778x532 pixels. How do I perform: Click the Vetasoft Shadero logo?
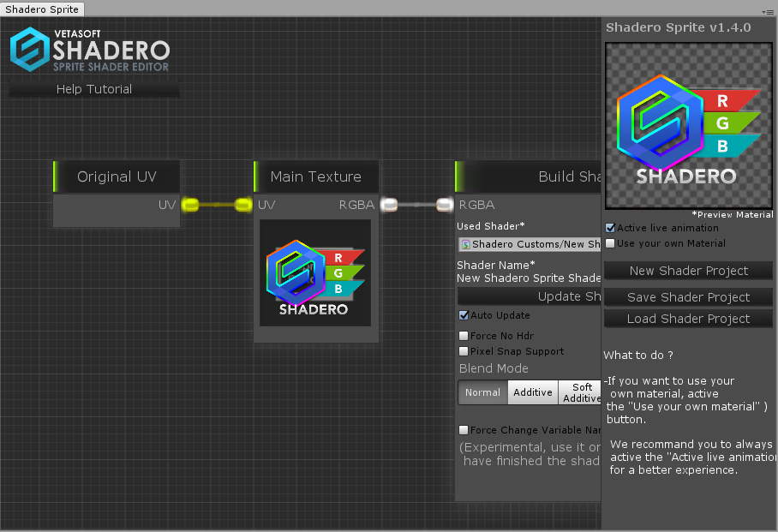(90, 50)
